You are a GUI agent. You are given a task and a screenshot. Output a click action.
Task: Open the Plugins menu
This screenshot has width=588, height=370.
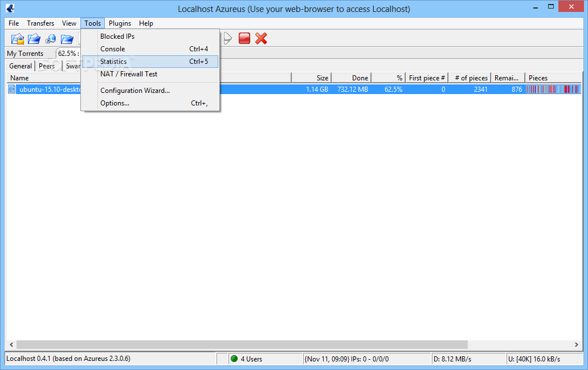[x=120, y=23]
